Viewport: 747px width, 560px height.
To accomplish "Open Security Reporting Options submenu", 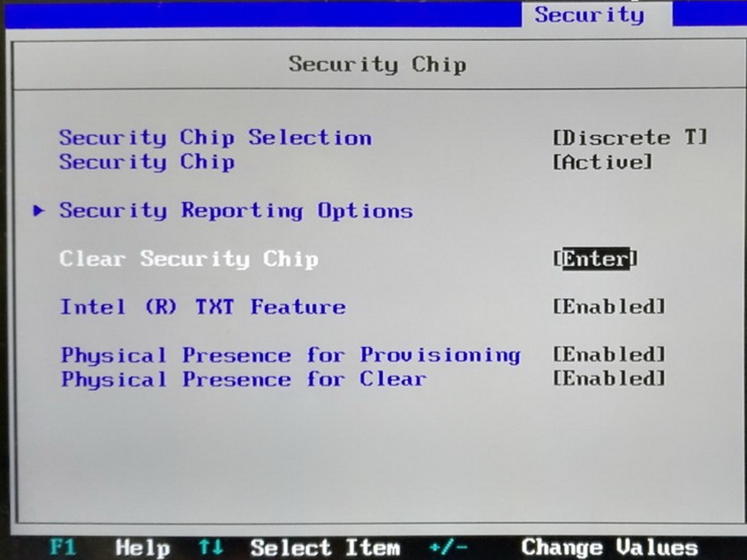I will coord(236,210).
